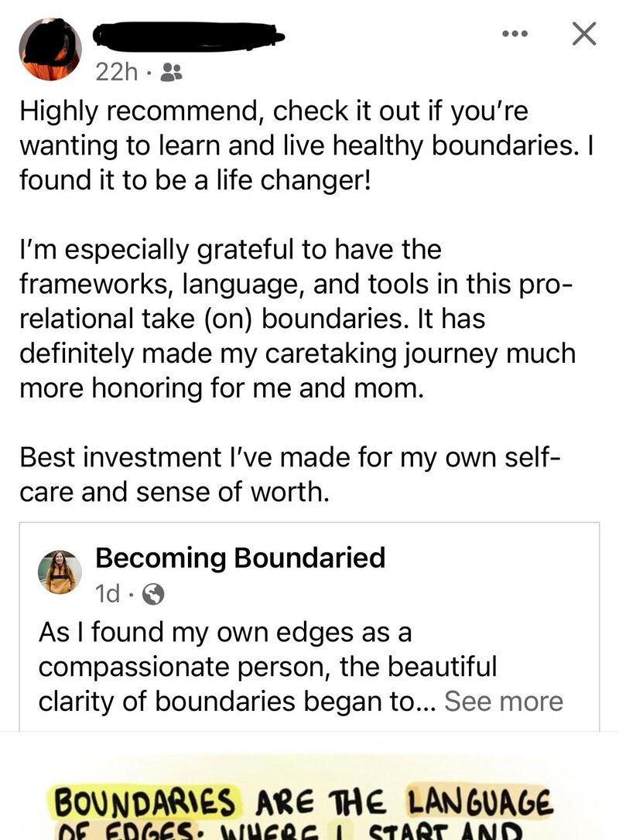Click the 'I'm especially grateful' paragraph
This screenshot has height=840, width=619.
(x=297, y=319)
